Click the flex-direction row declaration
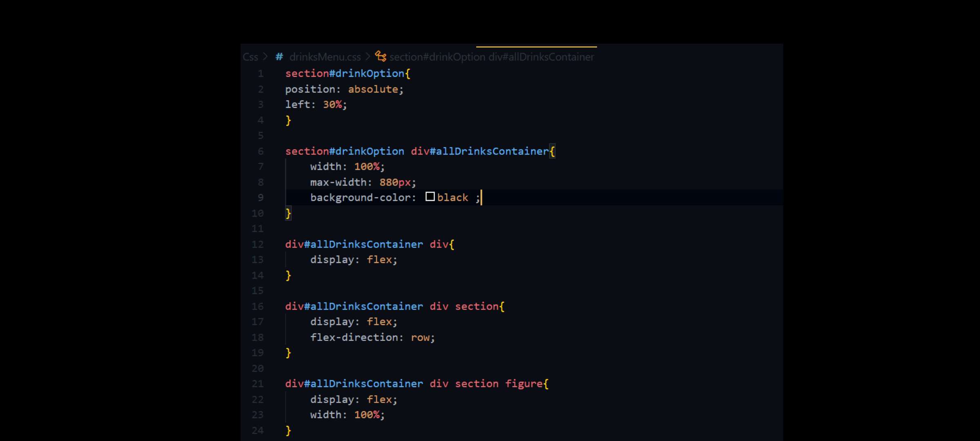The width and height of the screenshot is (980, 441). click(x=372, y=337)
